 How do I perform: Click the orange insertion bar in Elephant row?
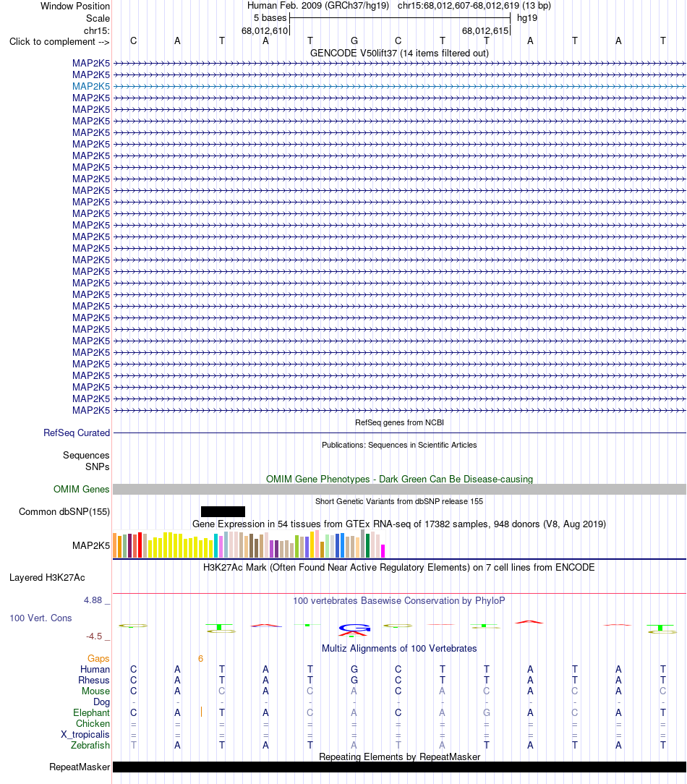point(201,712)
